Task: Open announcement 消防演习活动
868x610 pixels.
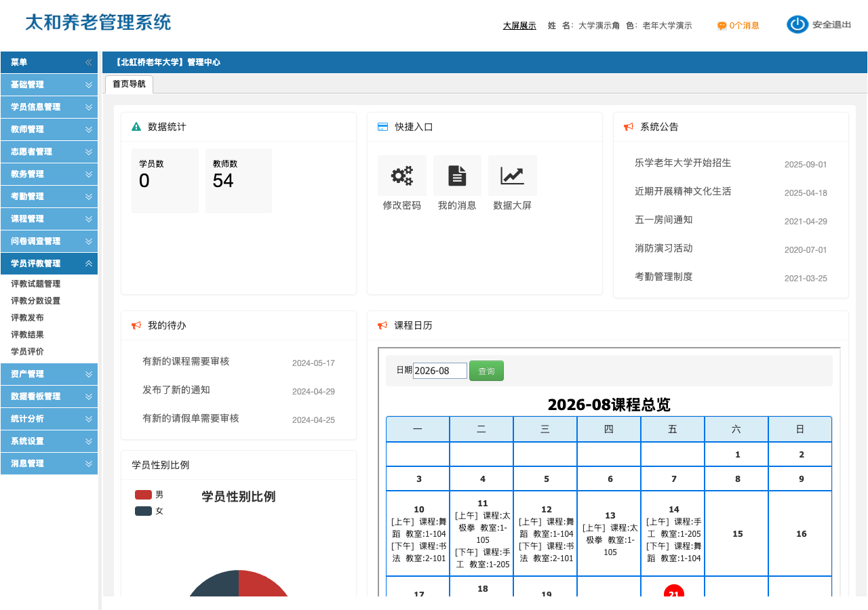Action: pos(663,248)
